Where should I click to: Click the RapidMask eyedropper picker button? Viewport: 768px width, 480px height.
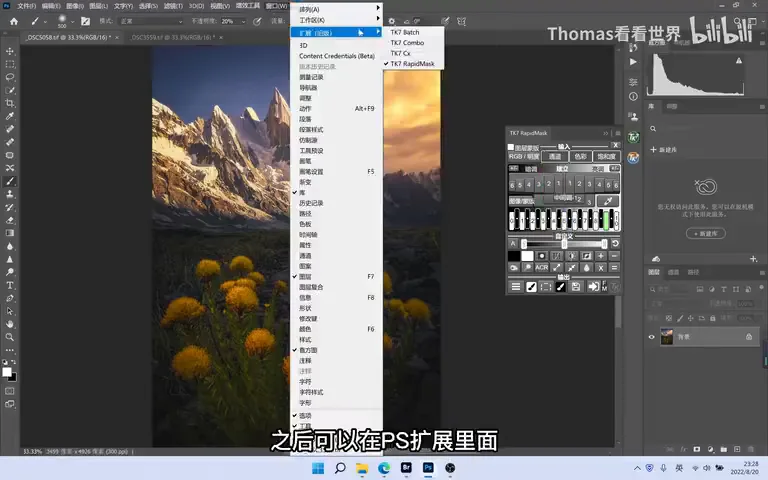click(x=608, y=201)
